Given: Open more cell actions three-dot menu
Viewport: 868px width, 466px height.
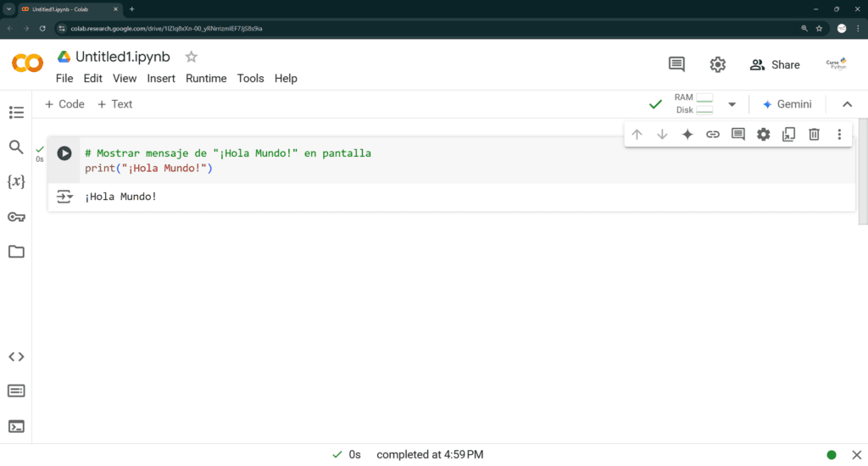Looking at the screenshot, I should (x=839, y=134).
